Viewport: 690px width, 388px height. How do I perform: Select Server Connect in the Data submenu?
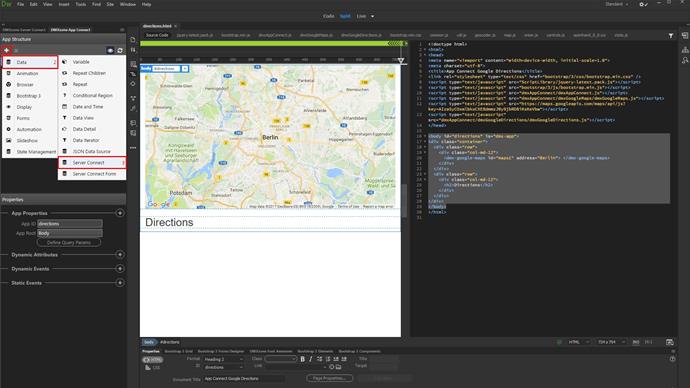point(92,163)
